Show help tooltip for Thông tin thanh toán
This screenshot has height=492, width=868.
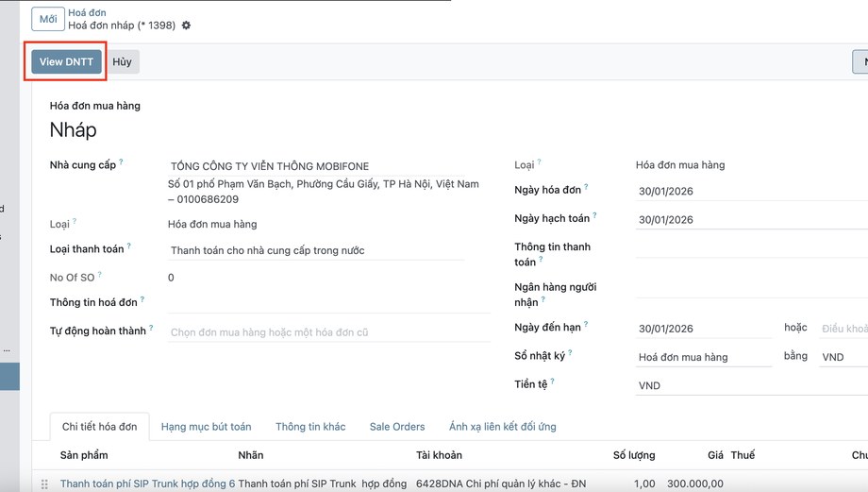point(541,259)
